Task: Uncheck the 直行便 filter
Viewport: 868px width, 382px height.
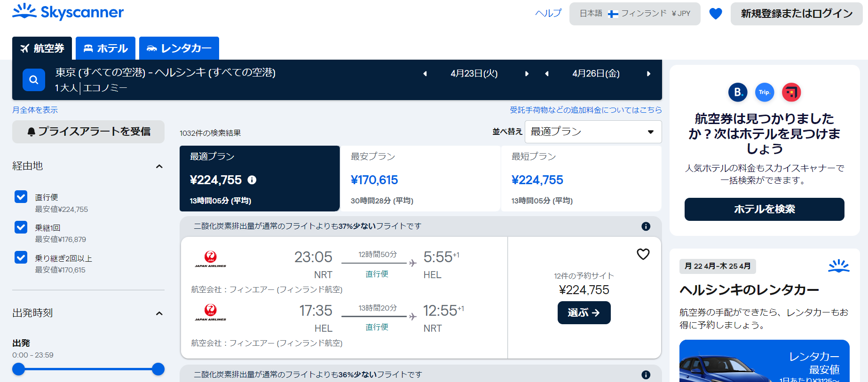Action: click(21, 197)
